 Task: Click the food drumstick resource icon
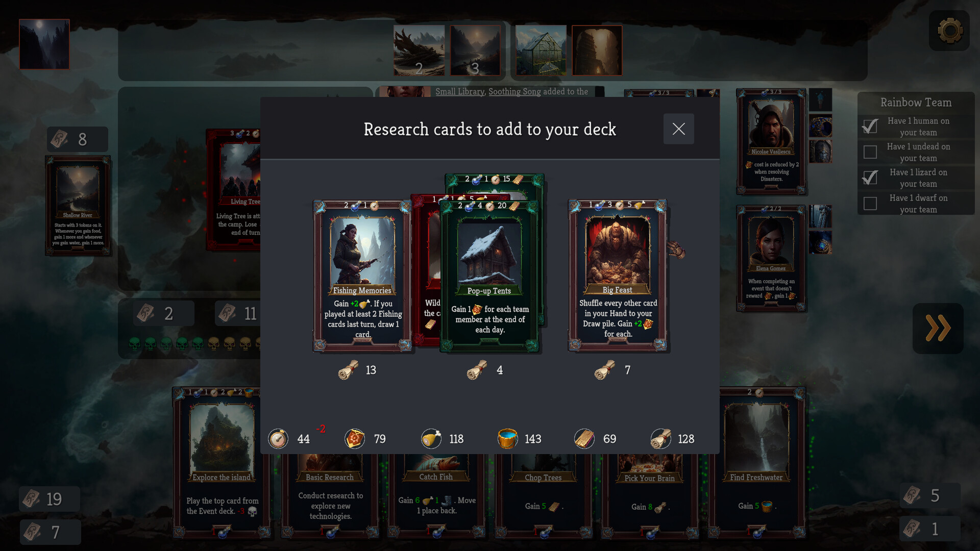(x=431, y=439)
